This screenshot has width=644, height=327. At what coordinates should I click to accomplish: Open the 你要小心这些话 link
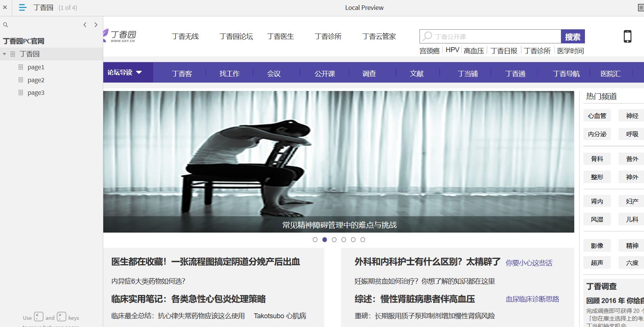pos(529,263)
